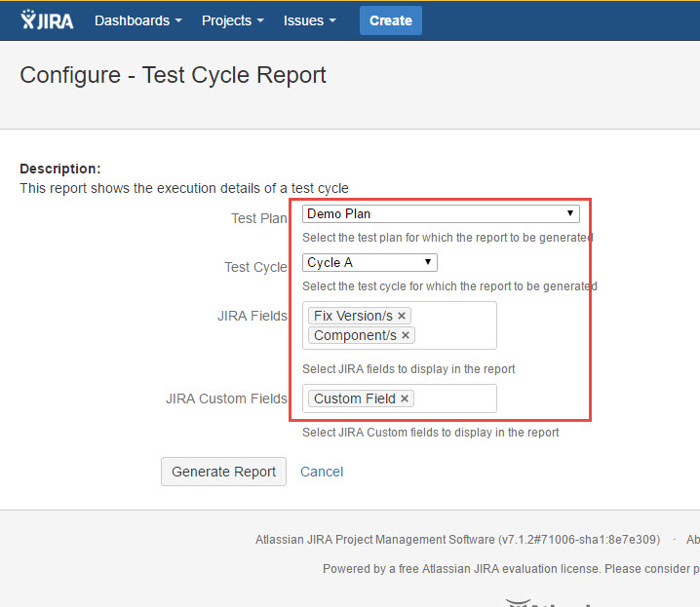Click the JIRA logo icon
Screen dimensions: 700x607
pos(46,20)
